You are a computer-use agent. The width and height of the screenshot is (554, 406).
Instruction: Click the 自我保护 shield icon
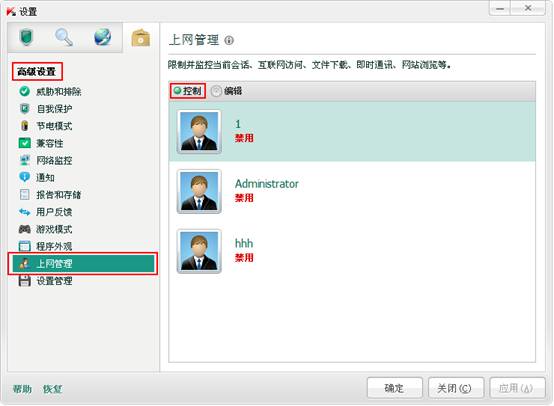(24, 108)
